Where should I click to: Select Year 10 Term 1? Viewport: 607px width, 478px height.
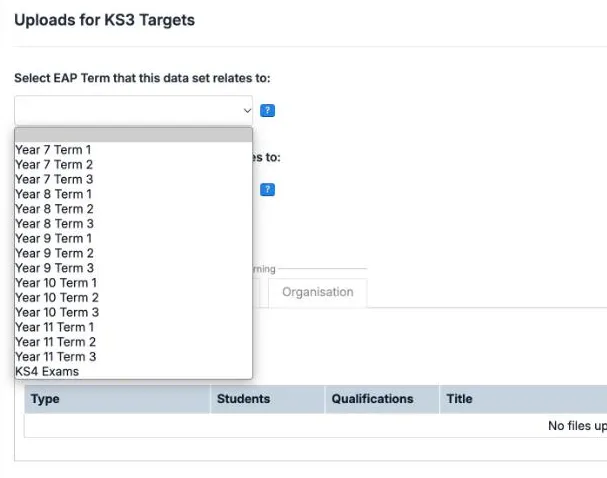134,283
